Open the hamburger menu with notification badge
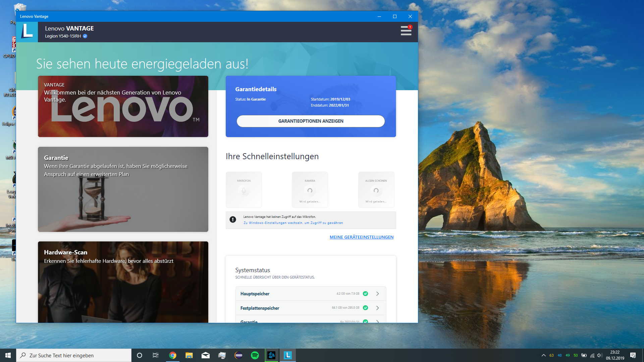This screenshot has width=644, height=362. 406,31
